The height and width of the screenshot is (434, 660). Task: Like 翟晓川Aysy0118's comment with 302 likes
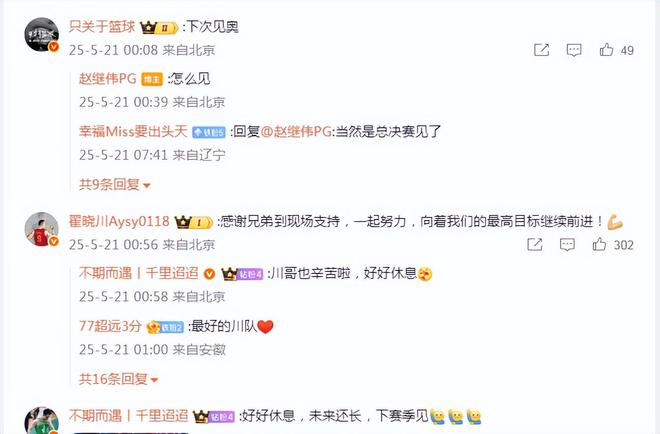(599, 244)
